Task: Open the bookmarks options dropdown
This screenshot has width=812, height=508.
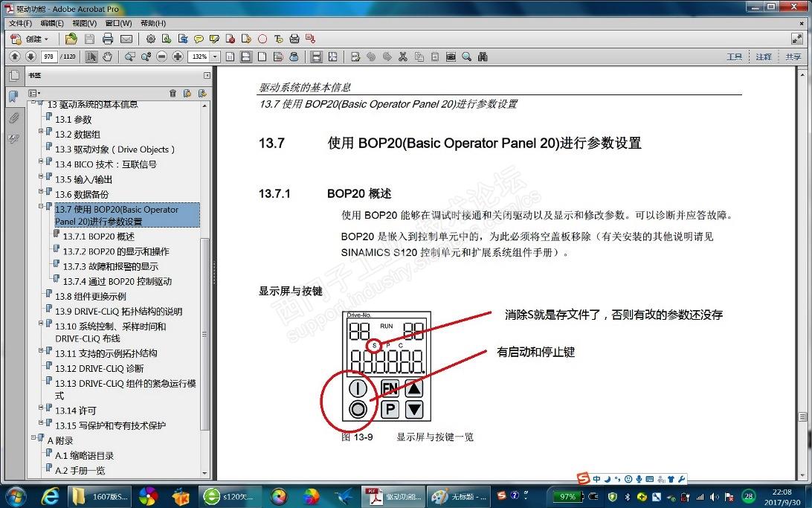Action: pyautogui.click(x=34, y=93)
